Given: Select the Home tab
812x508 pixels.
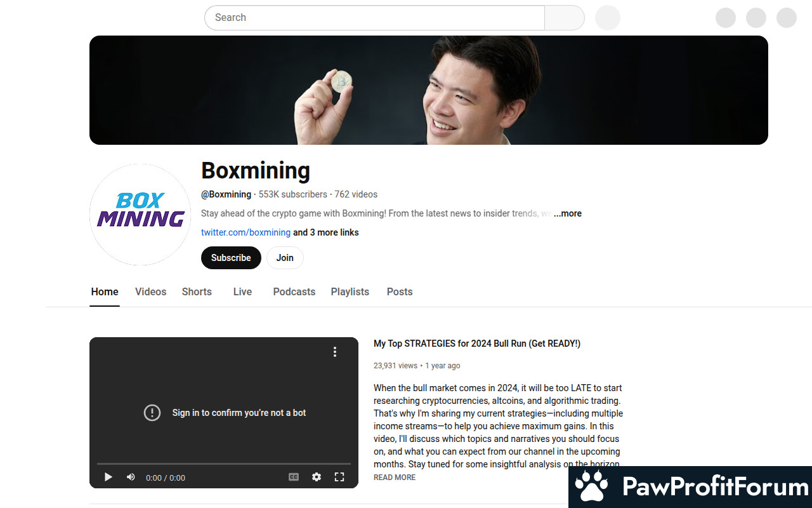Looking at the screenshot, I should click(x=105, y=292).
